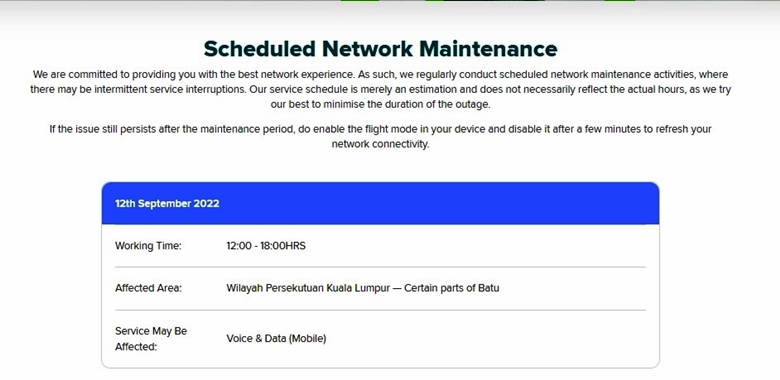This screenshot has height=380, width=780.
Task: Select the Voice & Data (Mobile) value
Action: click(276, 339)
